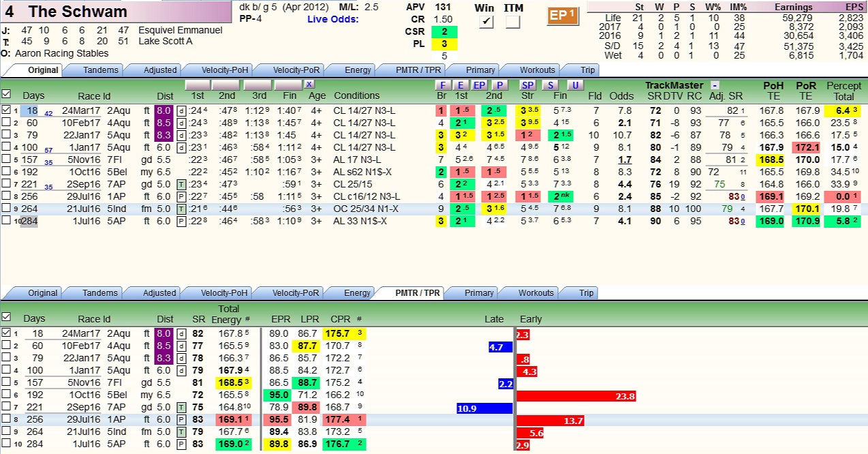This screenshot has height=454, width=868.
Task: Click the minus button beside TrackMaster header
Action: pos(715,85)
